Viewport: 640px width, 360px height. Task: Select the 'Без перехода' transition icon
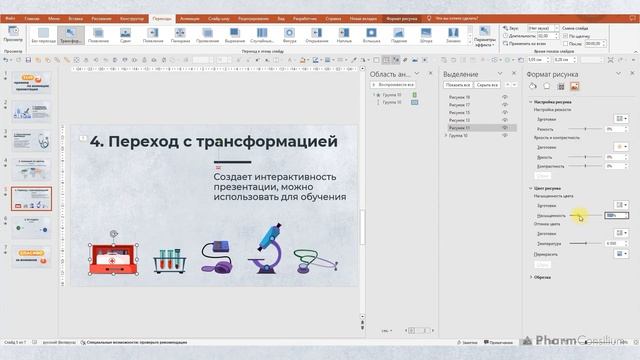pos(43,33)
